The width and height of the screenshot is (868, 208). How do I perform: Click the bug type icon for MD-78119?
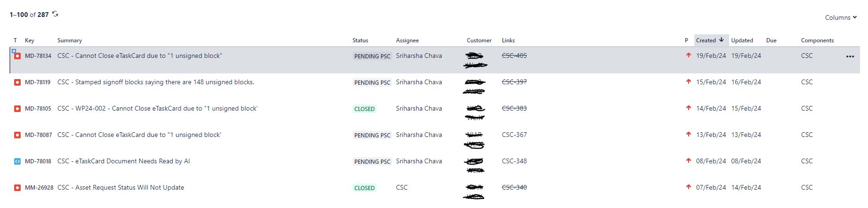click(x=17, y=82)
